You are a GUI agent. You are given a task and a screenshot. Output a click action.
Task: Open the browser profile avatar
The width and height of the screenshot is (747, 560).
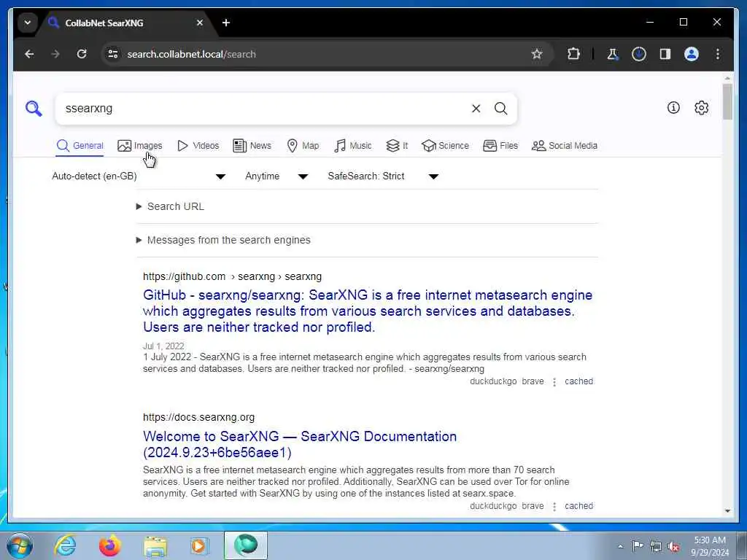tap(692, 54)
